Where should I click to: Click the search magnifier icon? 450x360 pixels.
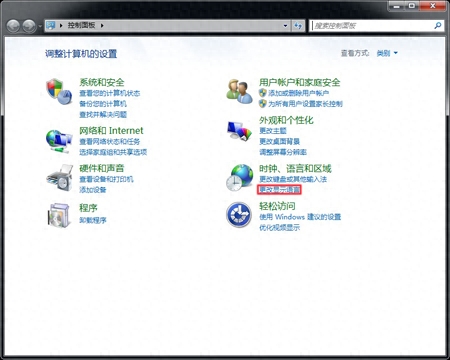click(x=438, y=25)
